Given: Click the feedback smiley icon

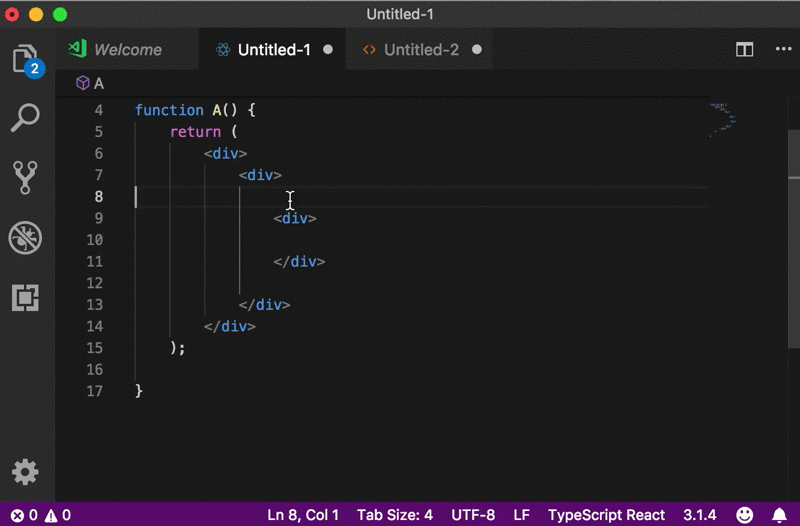Looking at the screenshot, I should coord(744,515).
